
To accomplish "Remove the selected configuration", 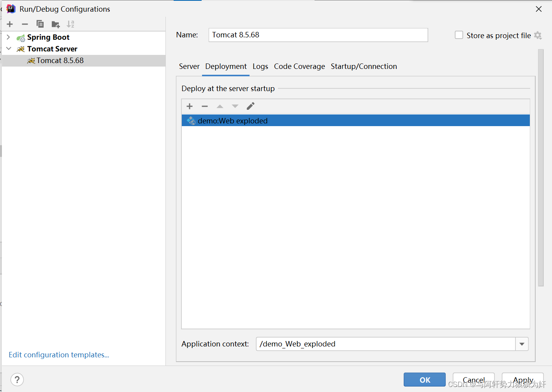I will [x=25, y=24].
